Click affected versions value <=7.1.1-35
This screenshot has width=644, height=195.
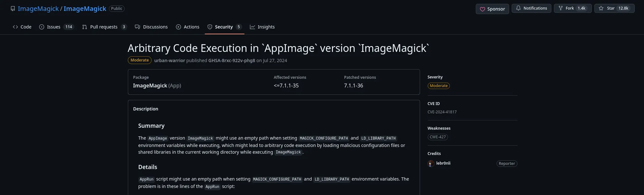(286, 85)
